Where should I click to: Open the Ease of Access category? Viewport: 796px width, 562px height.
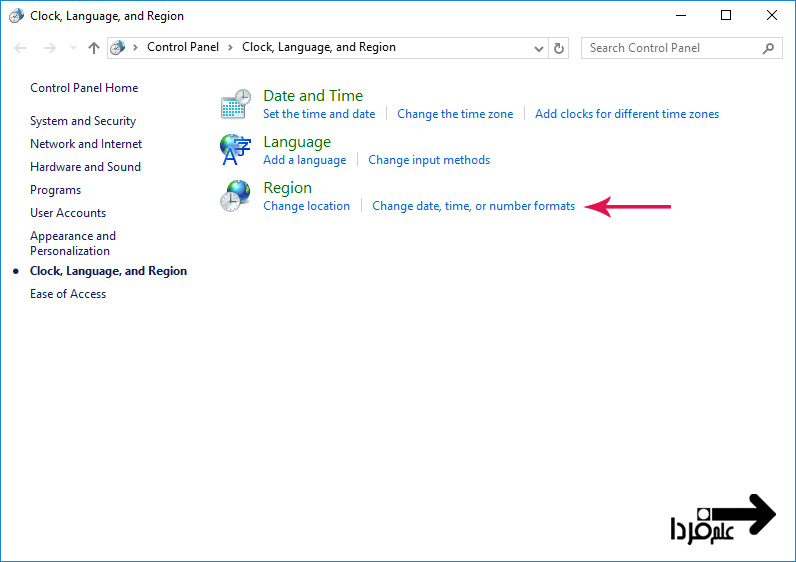(x=68, y=294)
